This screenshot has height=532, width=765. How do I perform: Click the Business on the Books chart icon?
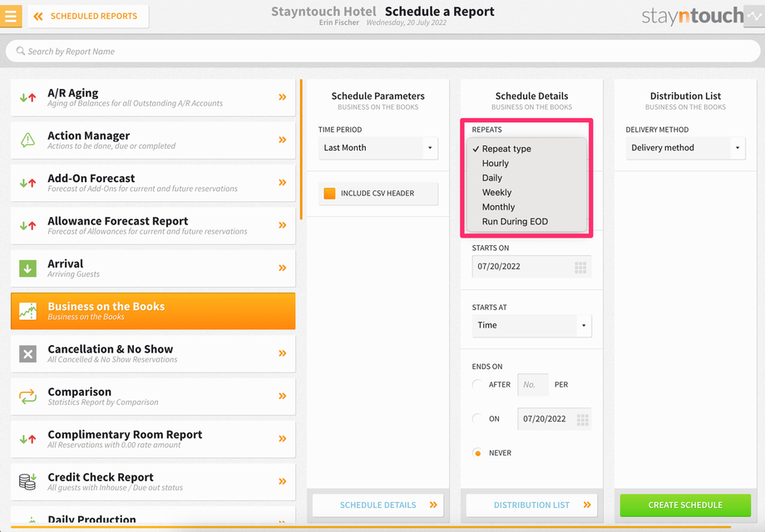pyautogui.click(x=27, y=311)
